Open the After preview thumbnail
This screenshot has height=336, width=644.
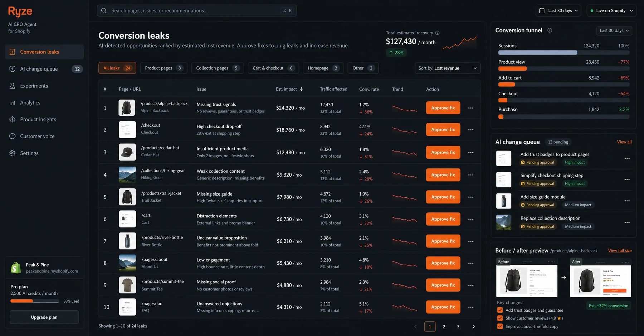tap(600, 278)
